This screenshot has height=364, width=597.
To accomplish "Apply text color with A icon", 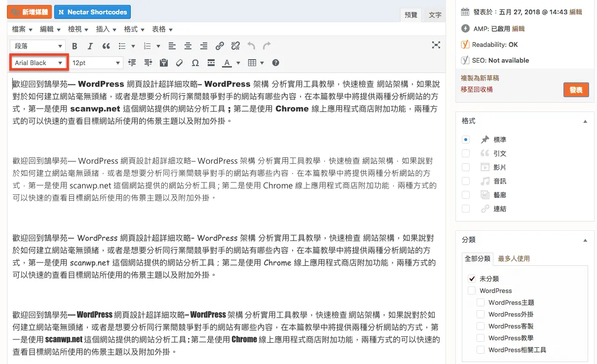I will click(226, 63).
